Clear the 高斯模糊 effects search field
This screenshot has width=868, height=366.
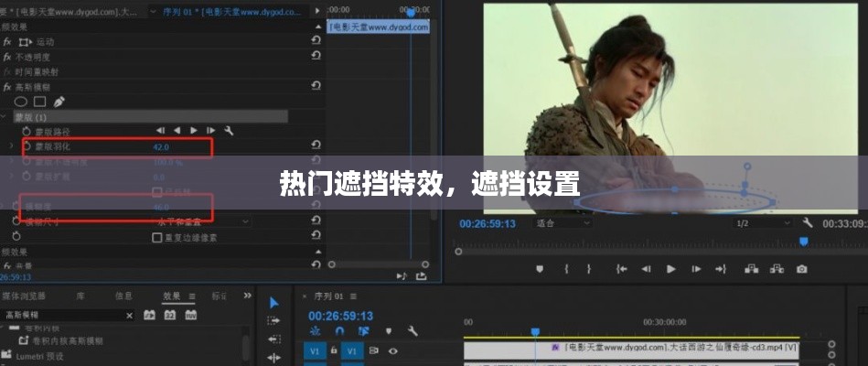[x=131, y=315]
